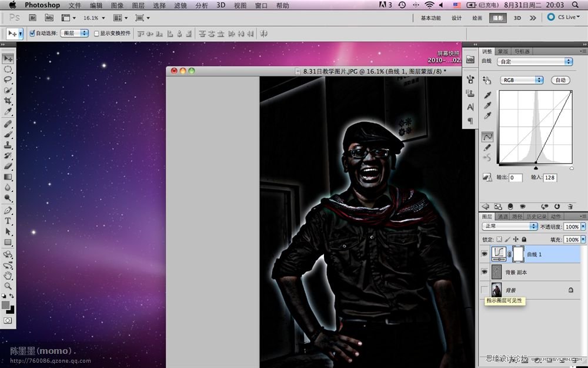The width and height of the screenshot is (588, 368).
Task: Select the History Brush tool
Action: point(8,155)
